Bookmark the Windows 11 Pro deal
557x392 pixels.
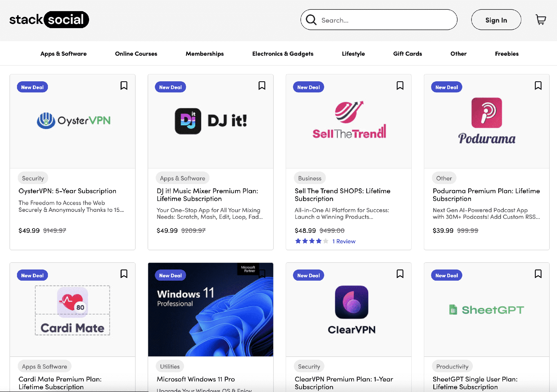click(262, 274)
